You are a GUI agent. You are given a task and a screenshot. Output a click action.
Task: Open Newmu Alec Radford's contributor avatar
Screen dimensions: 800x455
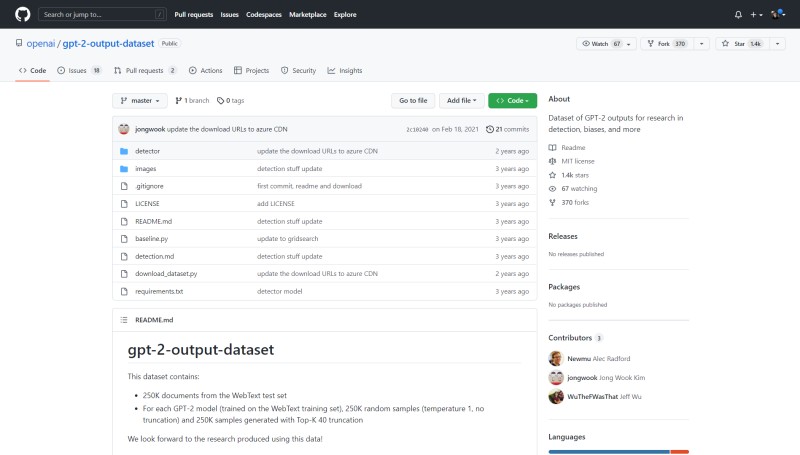pos(556,359)
